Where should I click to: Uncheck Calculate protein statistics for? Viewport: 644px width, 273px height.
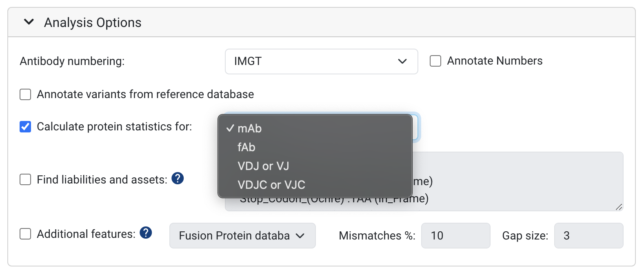(x=26, y=127)
